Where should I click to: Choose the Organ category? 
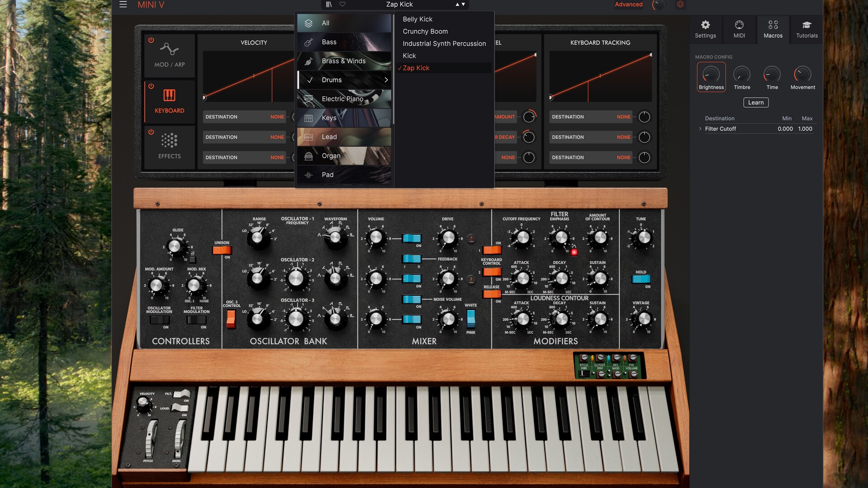[344, 156]
